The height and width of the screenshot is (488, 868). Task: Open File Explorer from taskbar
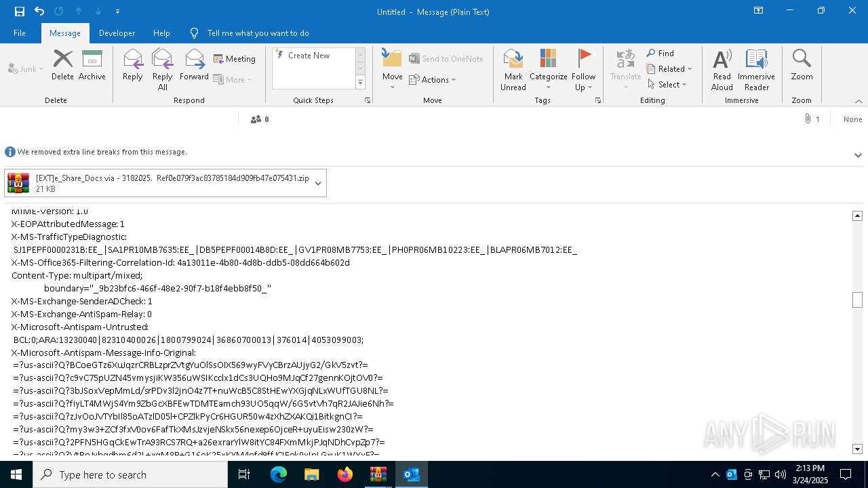pos(311,474)
